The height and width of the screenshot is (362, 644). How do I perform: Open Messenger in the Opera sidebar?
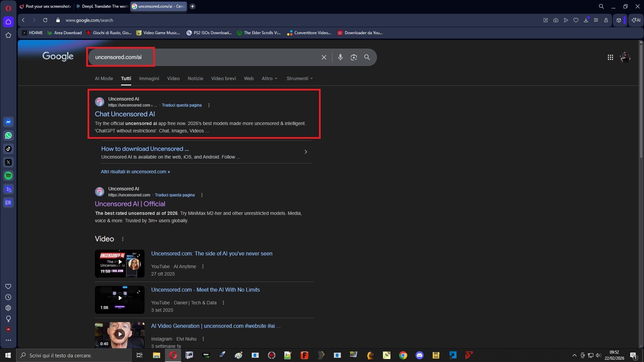pos(8,122)
